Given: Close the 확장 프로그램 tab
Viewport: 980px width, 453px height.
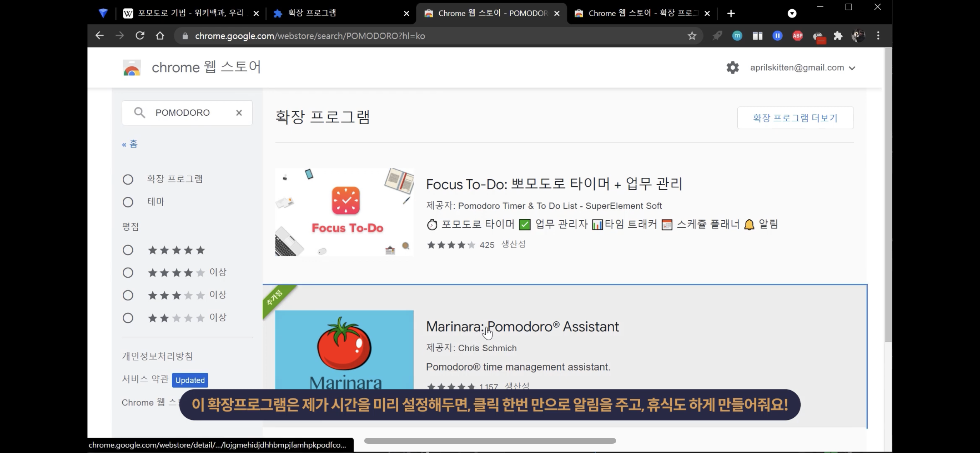Looking at the screenshot, I should click(x=406, y=14).
